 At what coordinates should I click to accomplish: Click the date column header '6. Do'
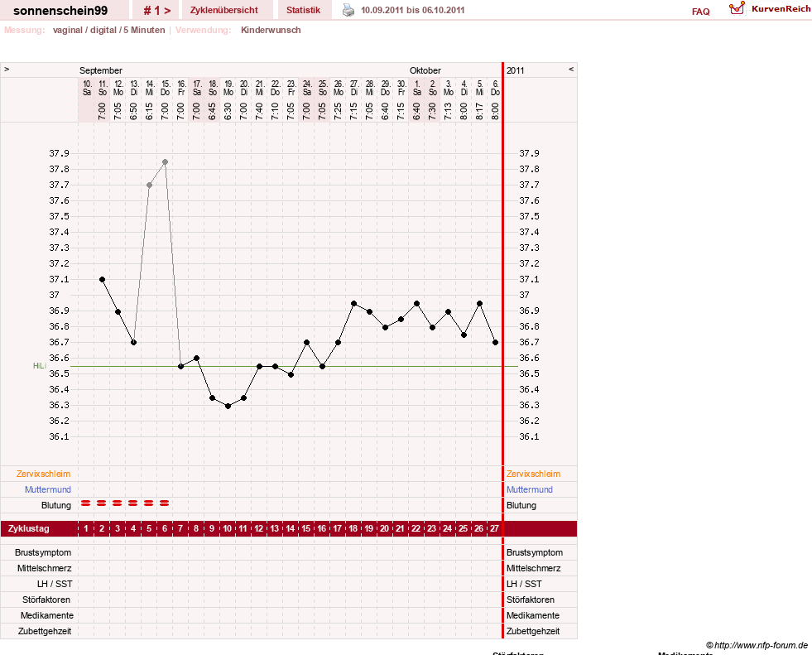tap(495, 88)
